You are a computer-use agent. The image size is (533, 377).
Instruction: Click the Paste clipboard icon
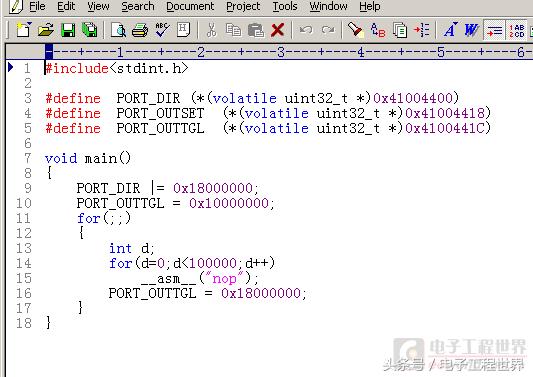click(256, 30)
